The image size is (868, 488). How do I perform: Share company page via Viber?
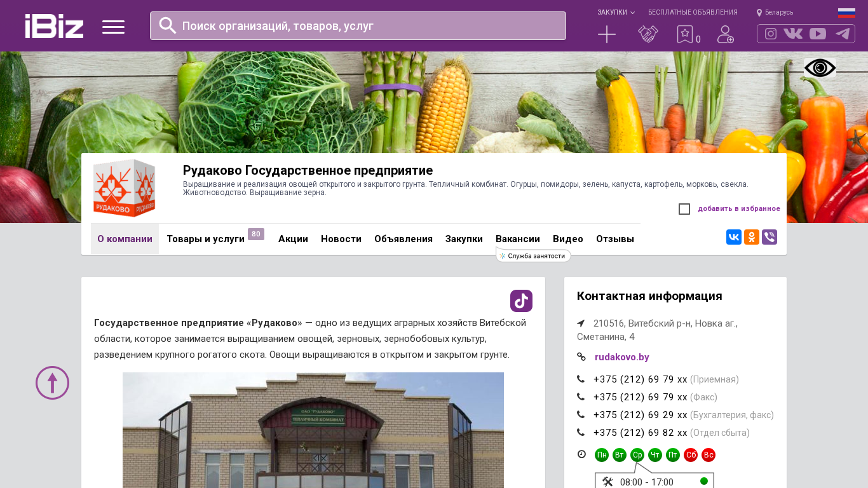[770, 237]
